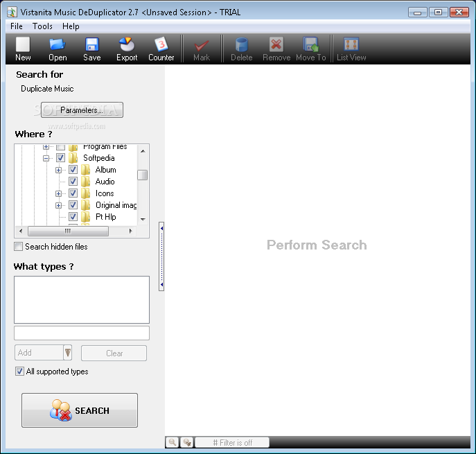476x454 pixels.
Task: Open a saved session from toolbar
Action: point(58,49)
